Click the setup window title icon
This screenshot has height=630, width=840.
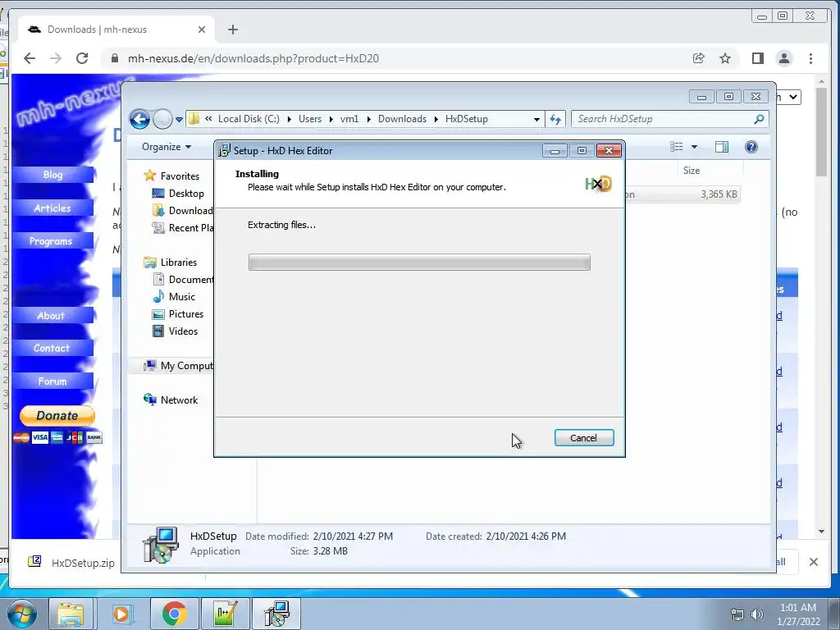tap(224, 151)
